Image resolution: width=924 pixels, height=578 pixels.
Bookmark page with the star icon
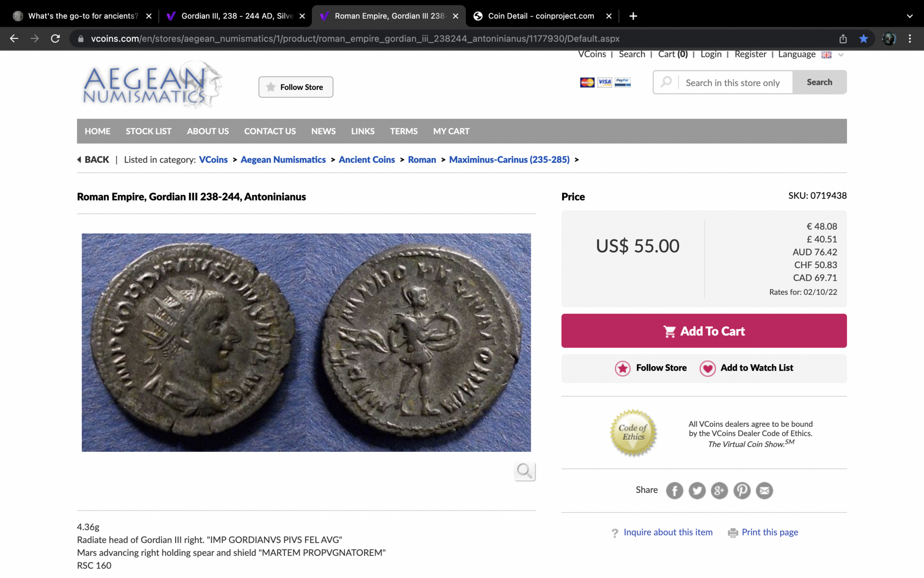click(864, 39)
